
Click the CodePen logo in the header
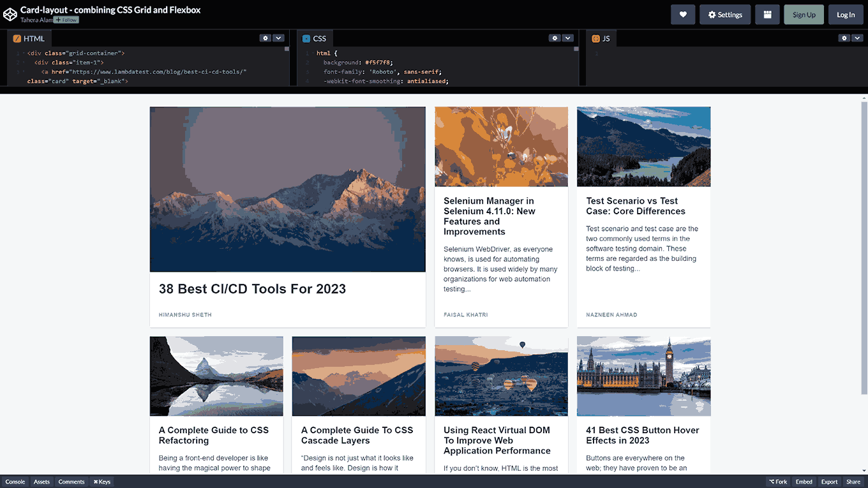(10, 13)
